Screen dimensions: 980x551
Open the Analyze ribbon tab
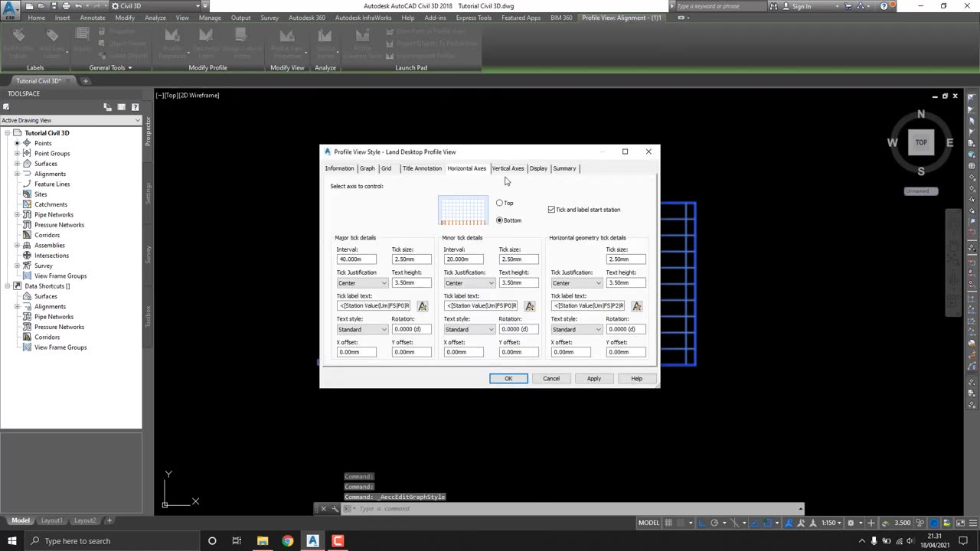pyautogui.click(x=155, y=18)
